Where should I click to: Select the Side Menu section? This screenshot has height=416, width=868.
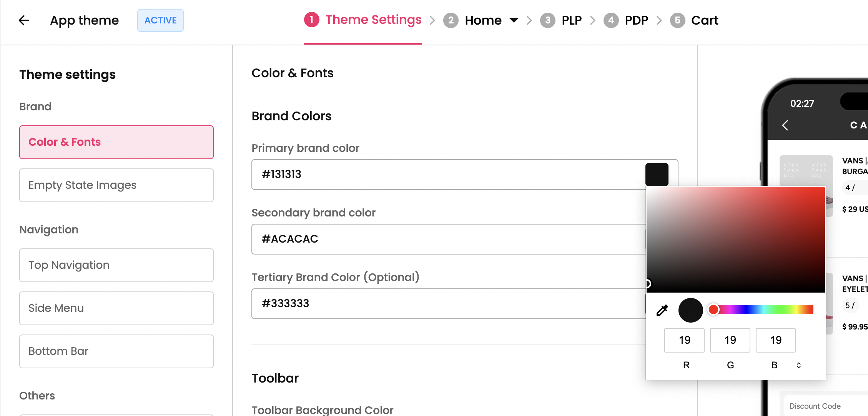pos(116,308)
